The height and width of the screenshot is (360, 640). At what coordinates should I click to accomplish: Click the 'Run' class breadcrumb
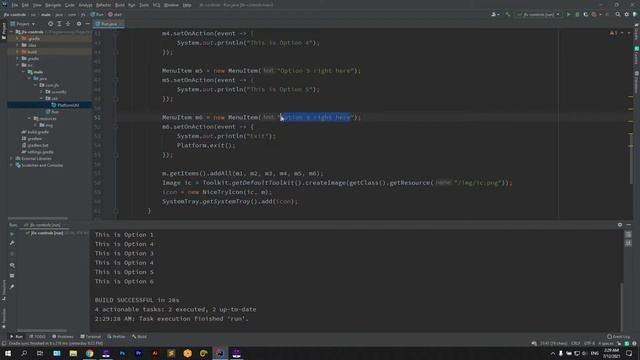point(97,14)
